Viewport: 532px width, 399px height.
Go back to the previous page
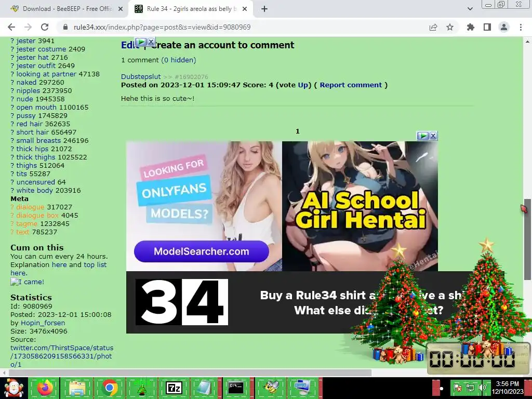[x=11, y=27]
